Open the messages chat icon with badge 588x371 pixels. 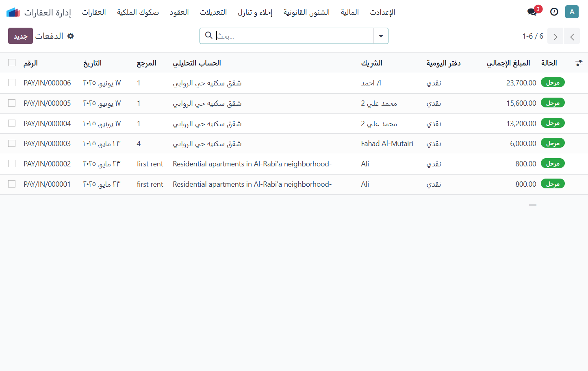(532, 12)
